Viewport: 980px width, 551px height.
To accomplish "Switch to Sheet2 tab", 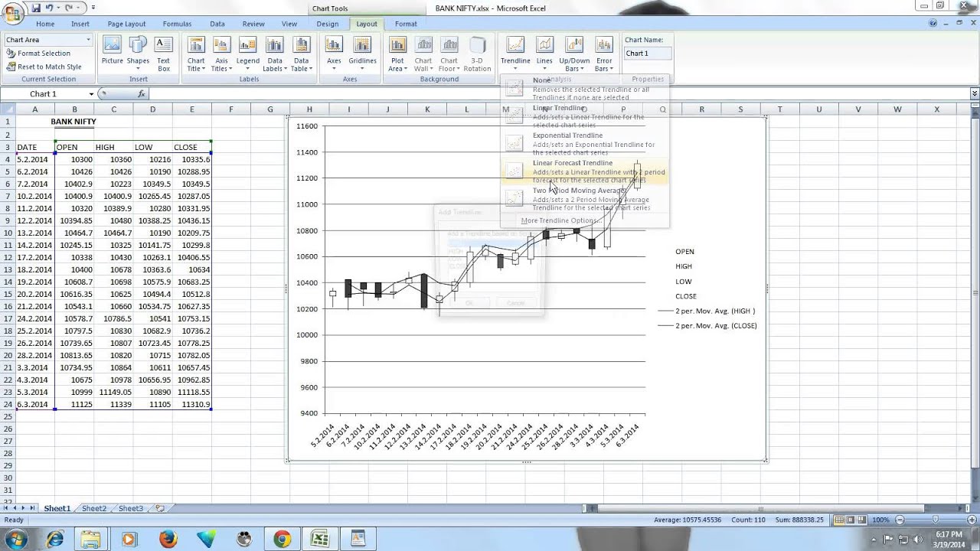I will (x=93, y=508).
